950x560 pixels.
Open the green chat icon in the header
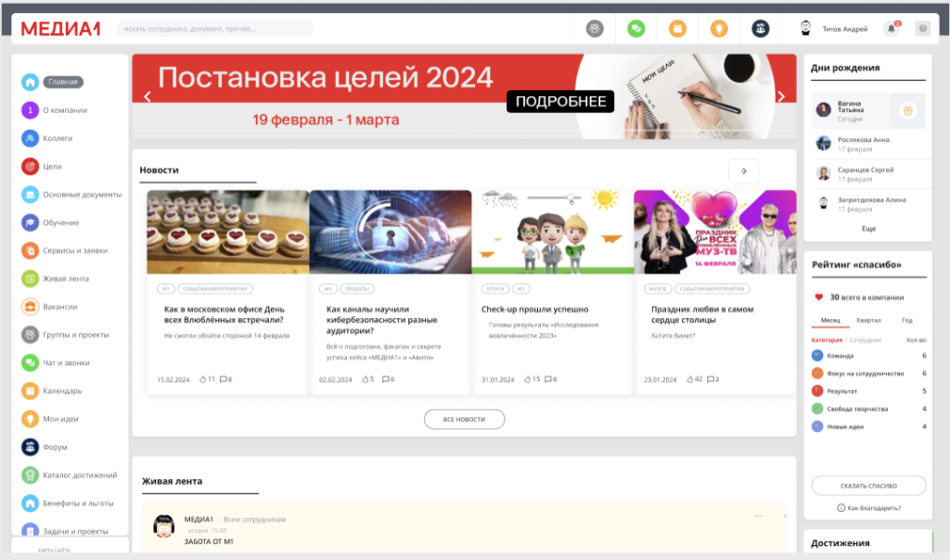point(635,28)
